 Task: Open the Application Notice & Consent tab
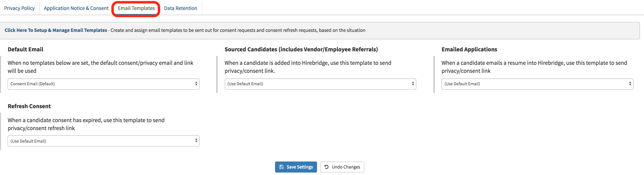[76, 8]
